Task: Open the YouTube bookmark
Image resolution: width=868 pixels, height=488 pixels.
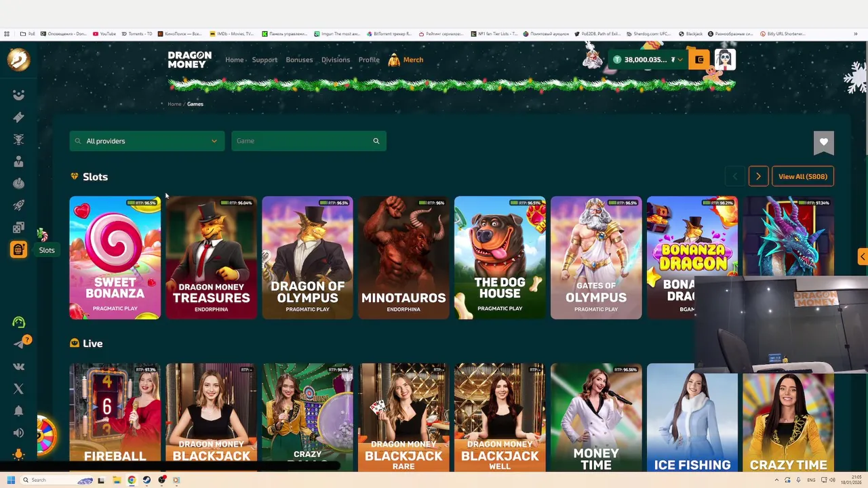Action: point(104,34)
